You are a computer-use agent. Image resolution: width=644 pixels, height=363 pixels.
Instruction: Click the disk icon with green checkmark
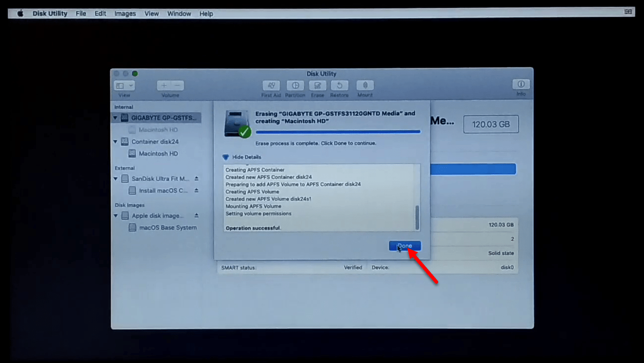pos(237,124)
